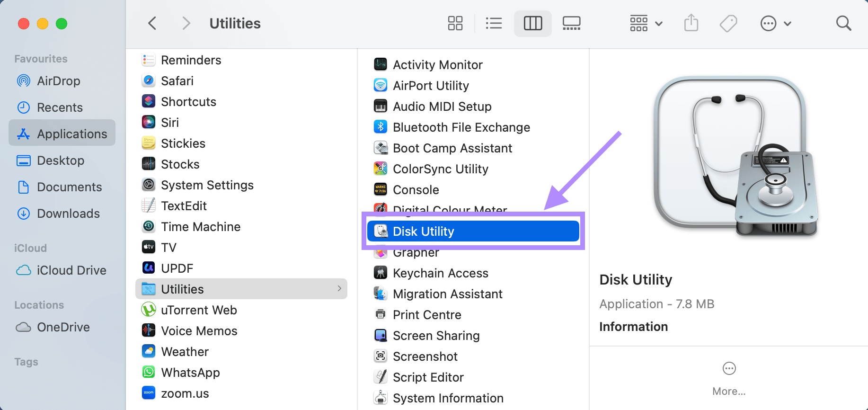Select the AirPort Utility icon
This screenshot has width=868, height=410.
(x=381, y=86)
